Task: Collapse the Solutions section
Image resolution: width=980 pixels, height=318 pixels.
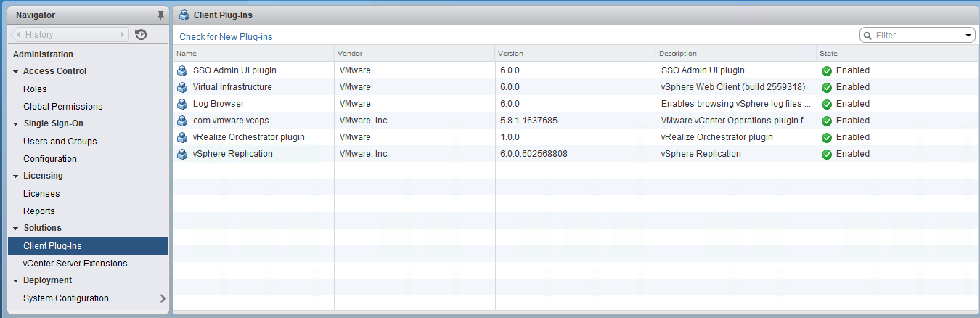Action: point(15,229)
